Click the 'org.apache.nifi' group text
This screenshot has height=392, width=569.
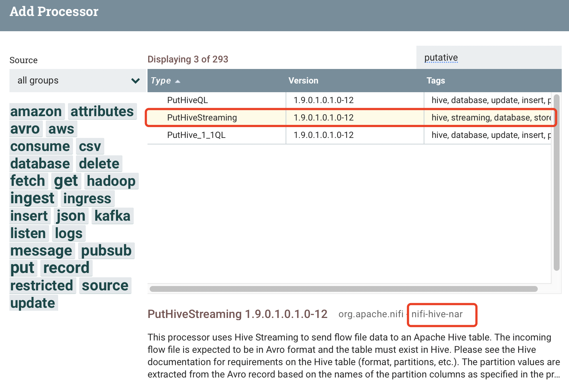pos(371,314)
